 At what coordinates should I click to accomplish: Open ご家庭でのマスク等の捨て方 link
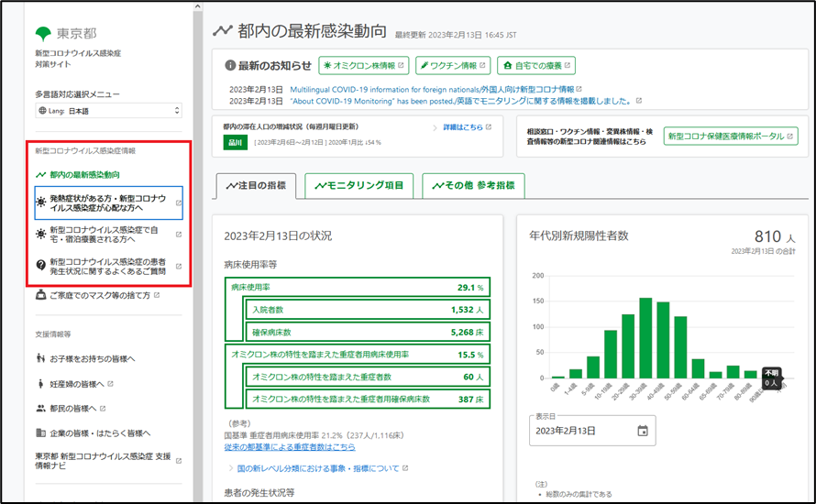pyautogui.click(x=100, y=295)
